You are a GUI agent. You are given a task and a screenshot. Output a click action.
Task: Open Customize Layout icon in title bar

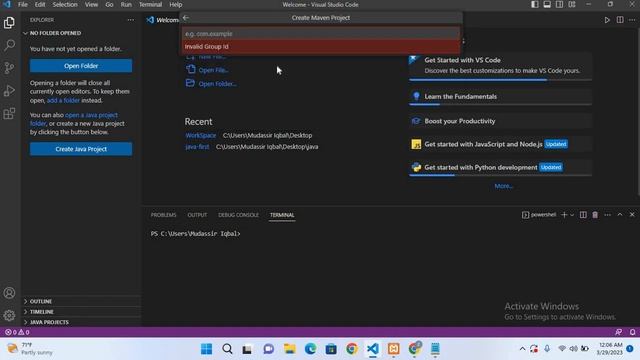(572, 4)
